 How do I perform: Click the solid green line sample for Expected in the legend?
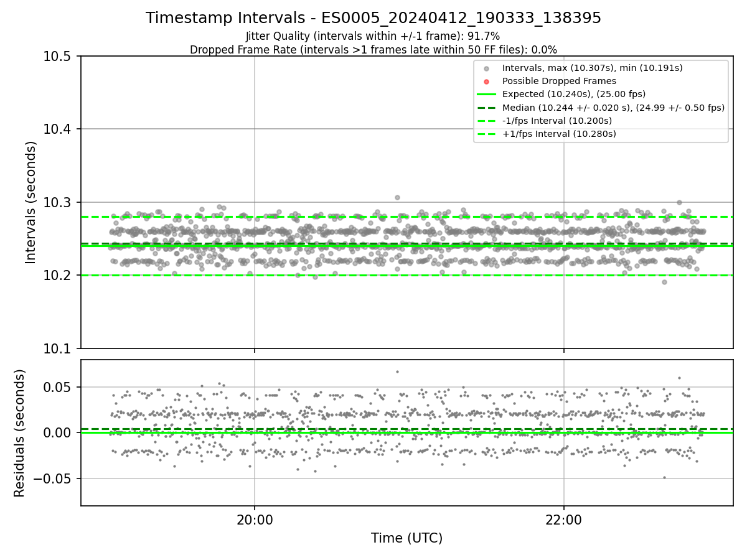tap(487, 95)
